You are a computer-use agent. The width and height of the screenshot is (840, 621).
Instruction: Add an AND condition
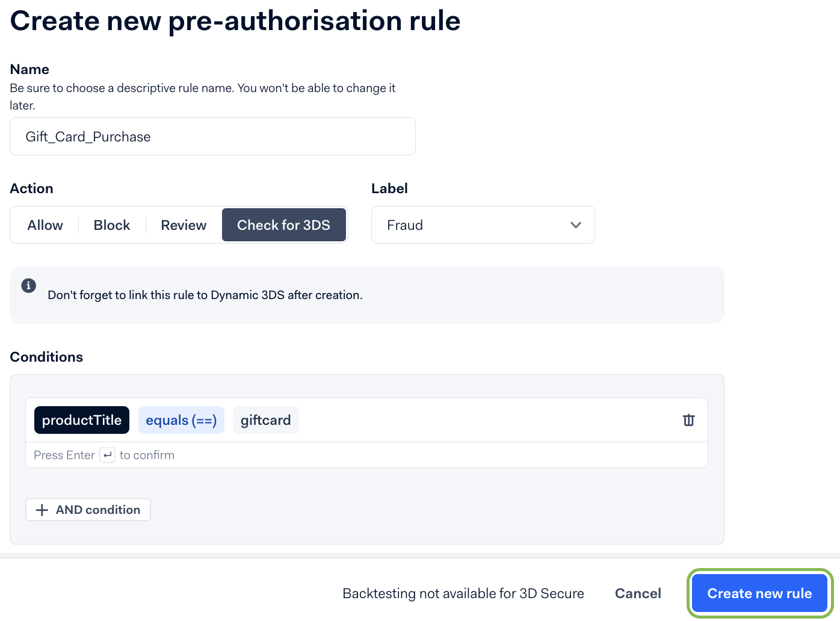pos(88,510)
